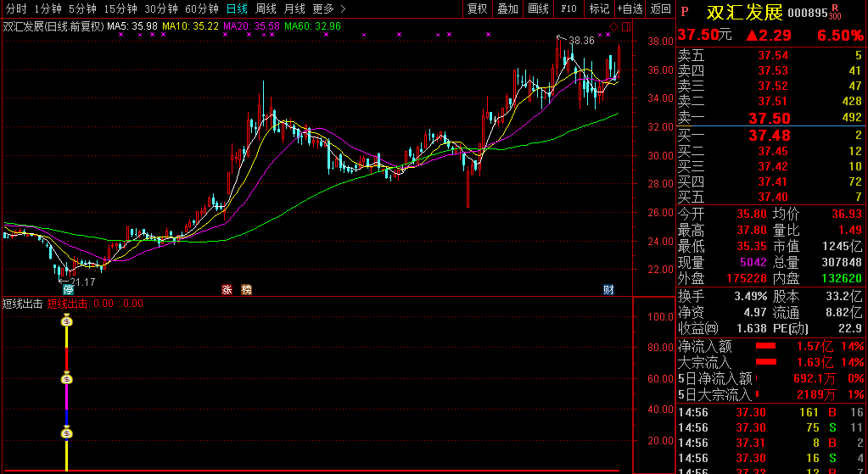
Task: Click the stock name 双汇发展 header
Action: tap(745, 12)
